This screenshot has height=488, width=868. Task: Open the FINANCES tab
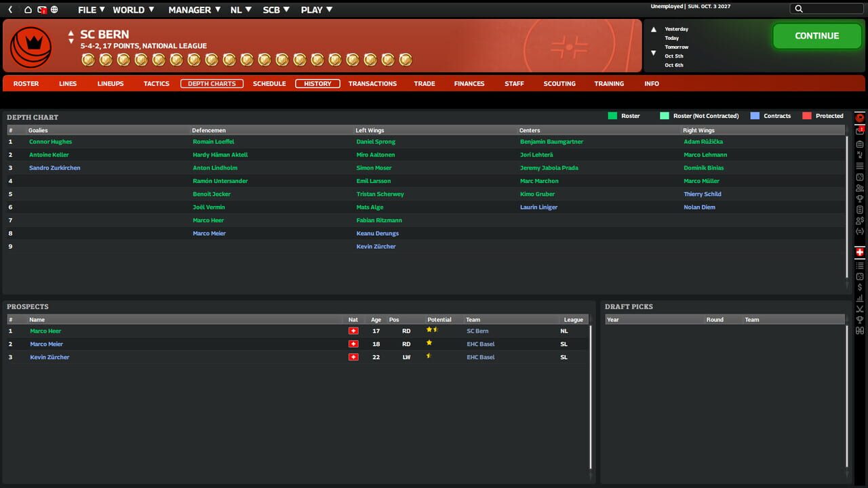(x=469, y=83)
